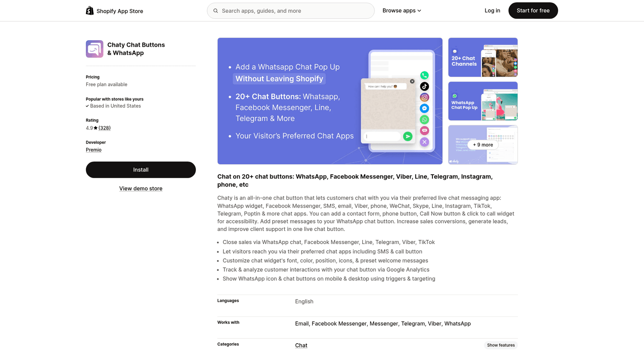Click the rating star icon
Viewport: 644px width, 362px height.
pos(96,128)
